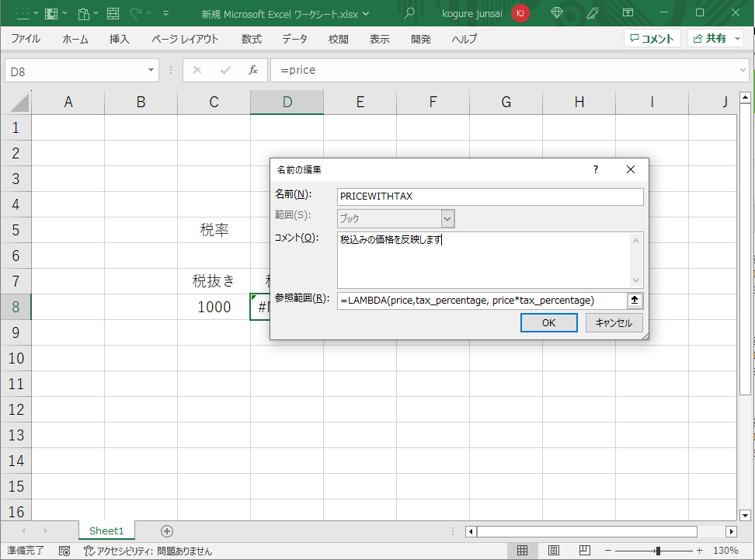Click the macro recording icon in status bar
755x560 pixels.
coord(64,551)
